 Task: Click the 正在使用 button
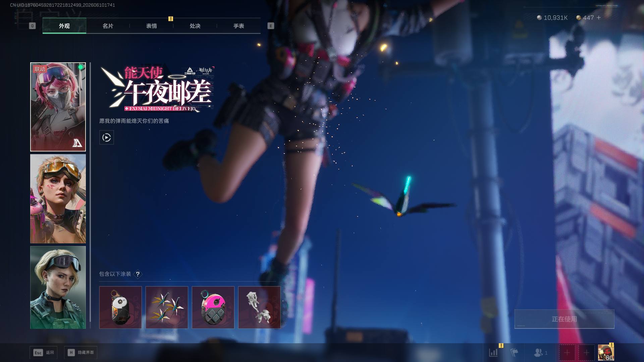tap(565, 319)
